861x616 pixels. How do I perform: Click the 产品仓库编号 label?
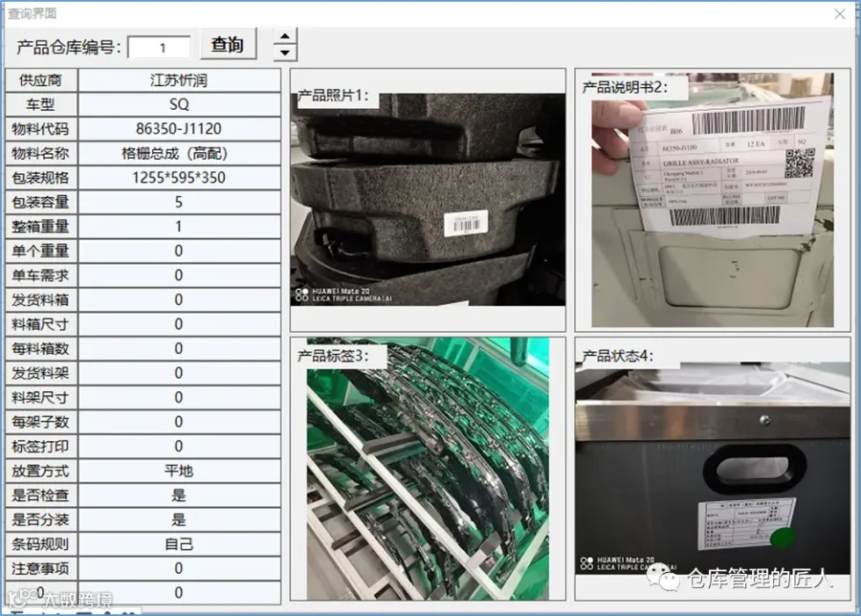click(x=69, y=48)
